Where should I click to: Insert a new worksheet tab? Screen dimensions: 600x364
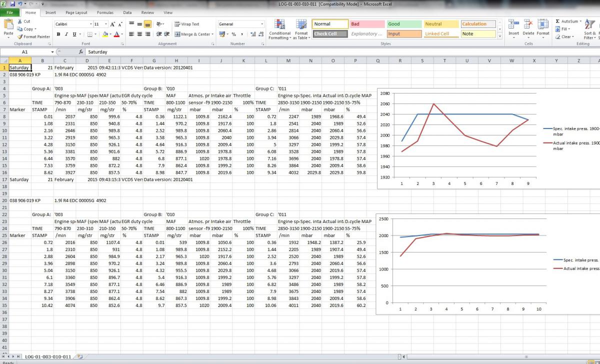80,356
